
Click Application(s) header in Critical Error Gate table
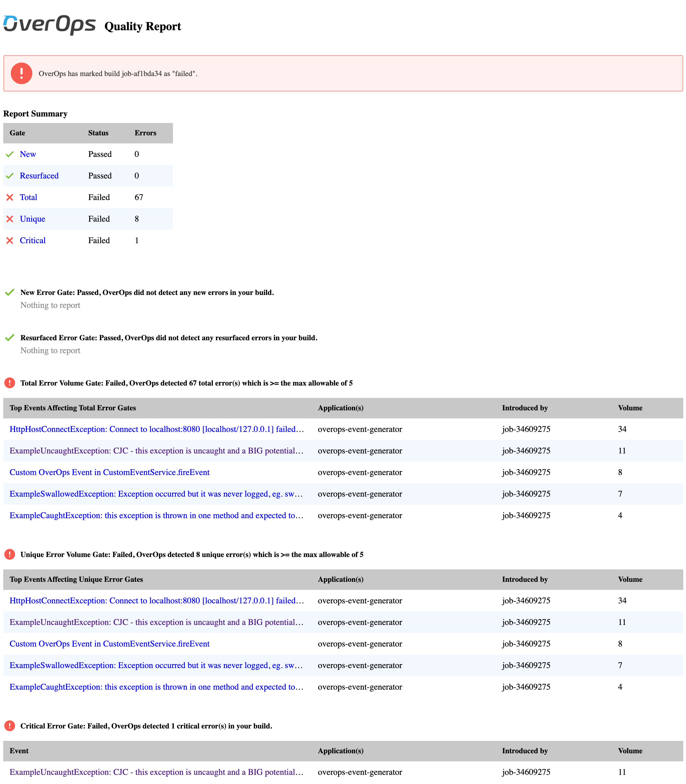[341, 751]
